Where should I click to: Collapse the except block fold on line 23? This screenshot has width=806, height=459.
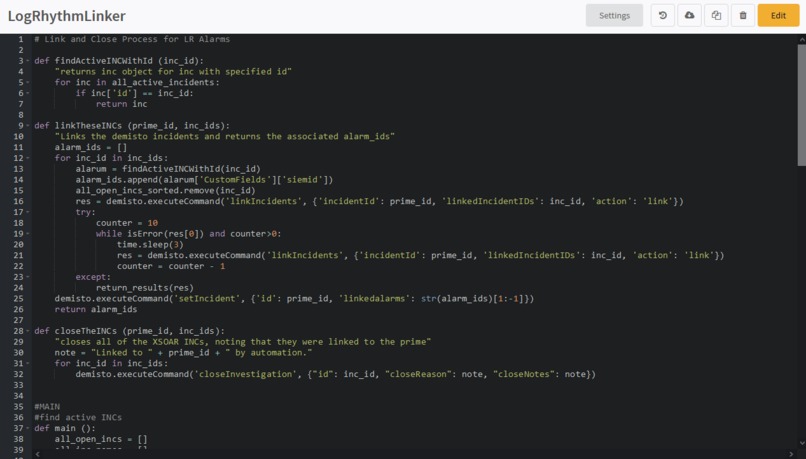28,277
